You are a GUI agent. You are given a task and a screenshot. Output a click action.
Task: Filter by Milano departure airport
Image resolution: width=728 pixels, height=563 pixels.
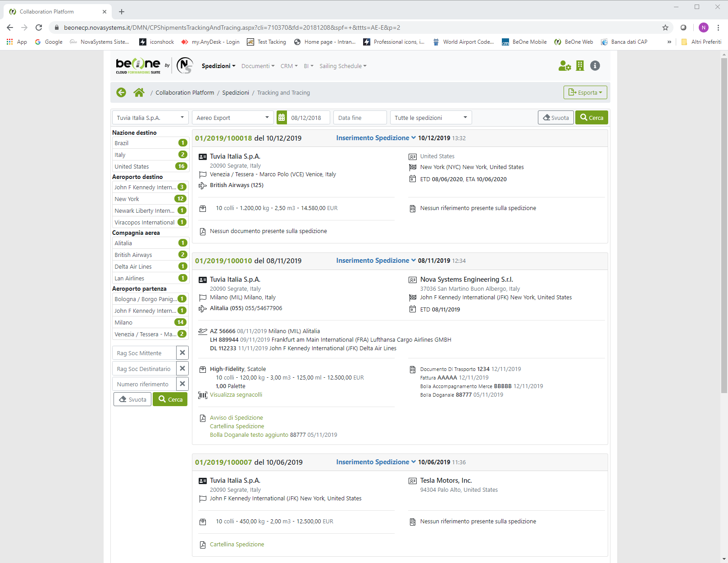(x=150, y=322)
